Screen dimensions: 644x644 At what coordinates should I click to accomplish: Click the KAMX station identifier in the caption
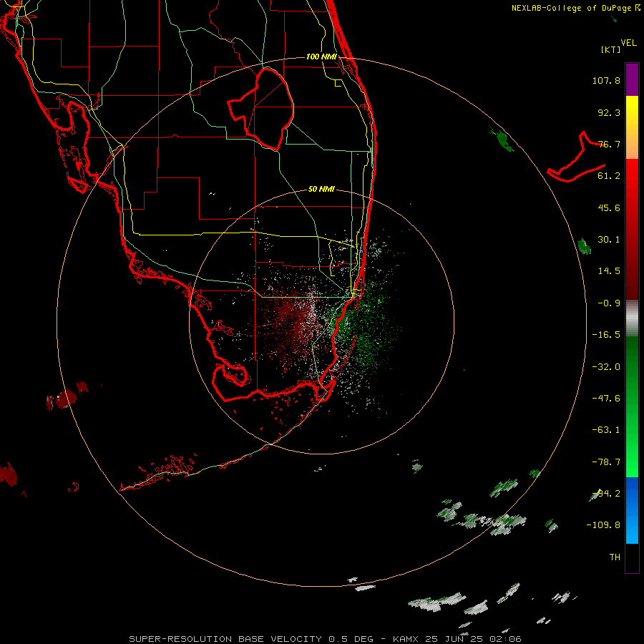[x=406, y=639]
